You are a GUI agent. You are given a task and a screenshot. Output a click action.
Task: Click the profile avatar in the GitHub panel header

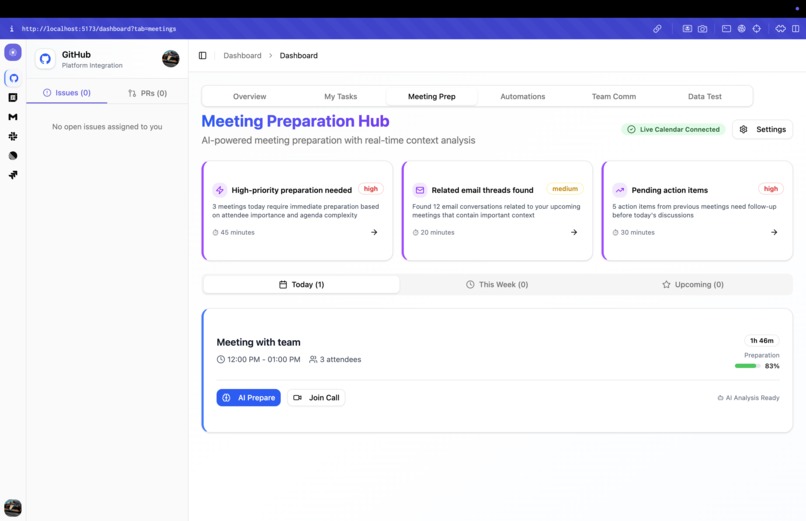click(x=171, y=59)
